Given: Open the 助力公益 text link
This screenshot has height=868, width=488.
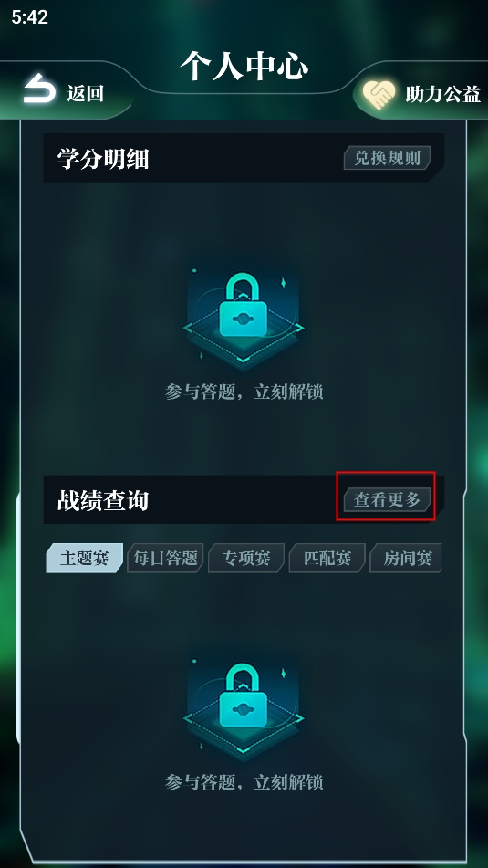Looking at the screenshot, I should [x=442, y=94].
